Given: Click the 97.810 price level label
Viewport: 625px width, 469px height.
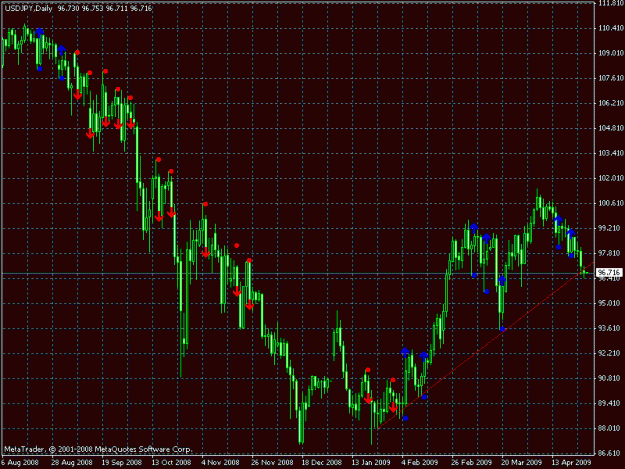Looking at the screenshot, I should click(x=610, y=253).
